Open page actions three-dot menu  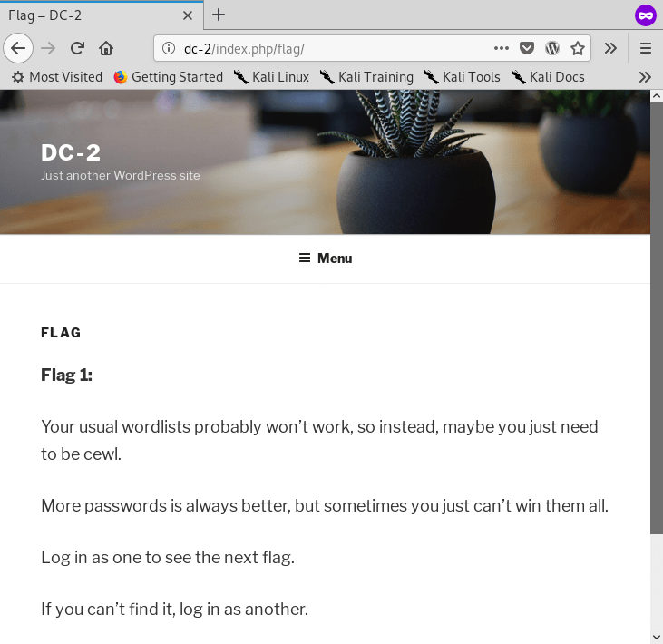coord(501,48)
